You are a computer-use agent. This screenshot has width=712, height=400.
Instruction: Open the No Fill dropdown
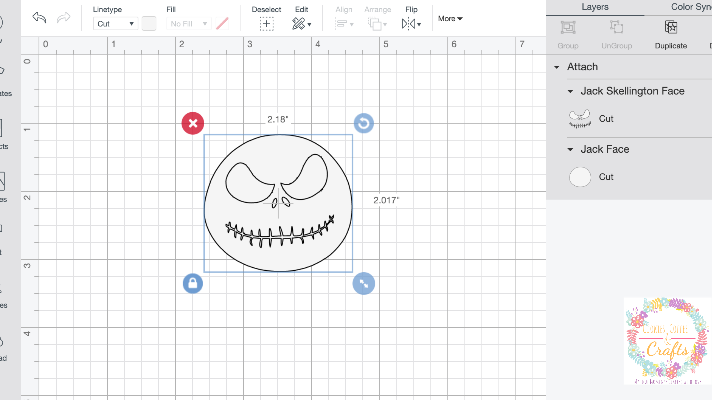188,24
